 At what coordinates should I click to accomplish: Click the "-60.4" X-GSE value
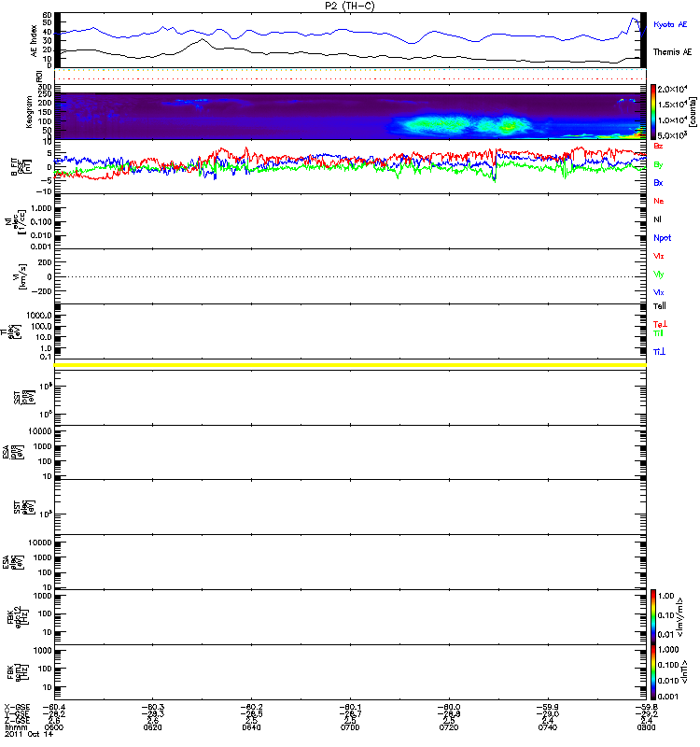[54, 708]
